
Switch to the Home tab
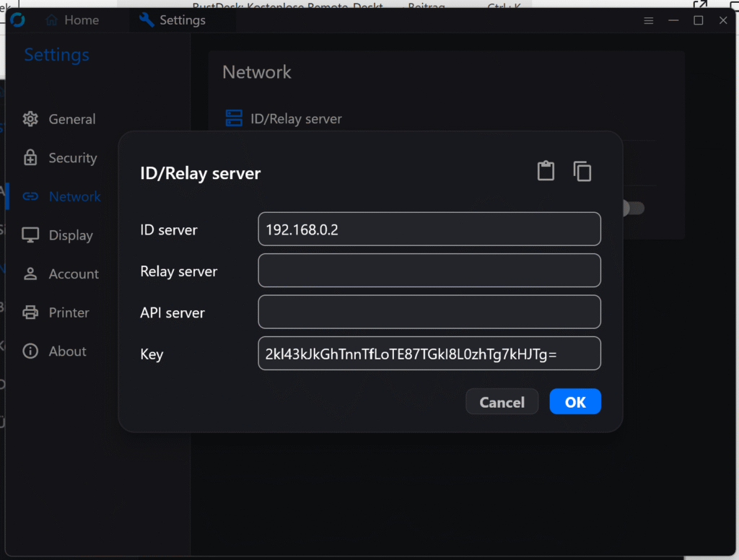[x=72, y=20]
